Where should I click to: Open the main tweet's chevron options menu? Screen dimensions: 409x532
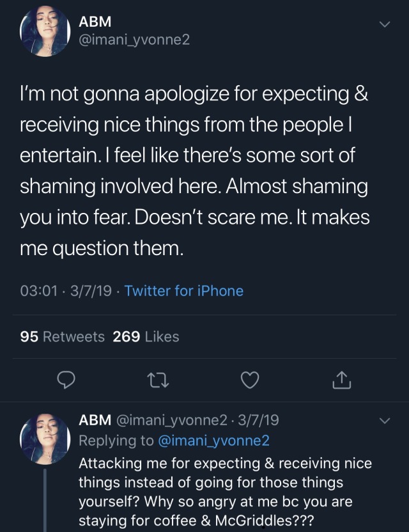(x=384, y=24)
